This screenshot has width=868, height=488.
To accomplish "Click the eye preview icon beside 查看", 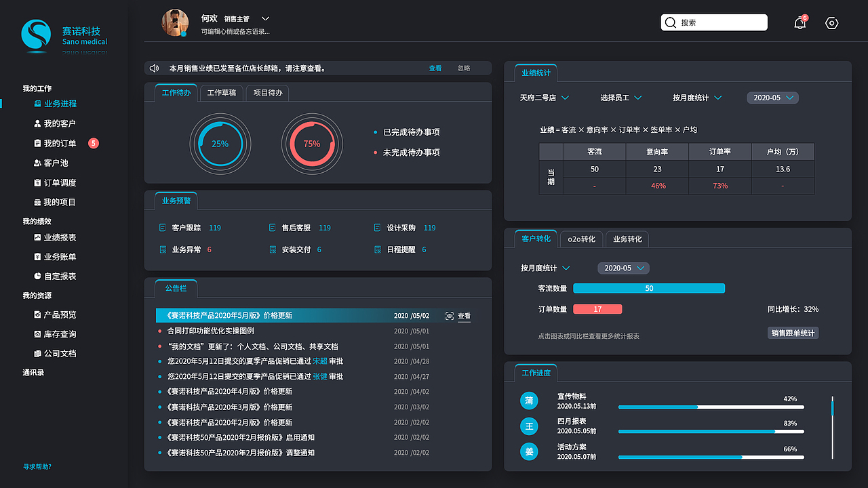I will click(x=449, y=316).
